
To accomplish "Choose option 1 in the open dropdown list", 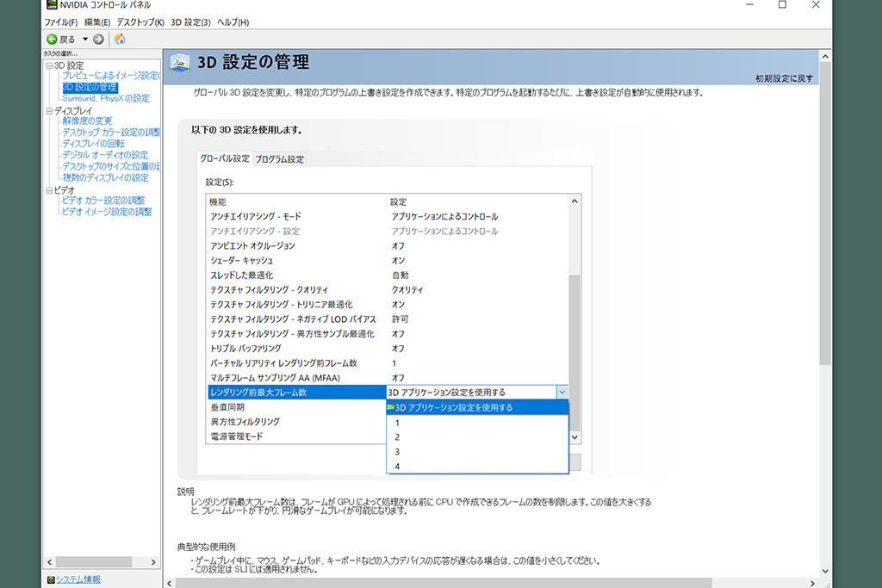I will tap(477, 423).
